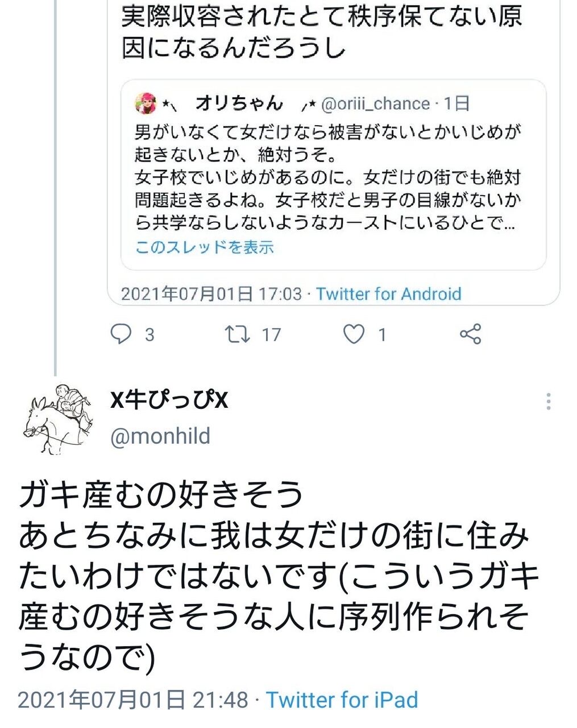
Task: Like the tweet with heart icon
Action: [x=354, y=334]
